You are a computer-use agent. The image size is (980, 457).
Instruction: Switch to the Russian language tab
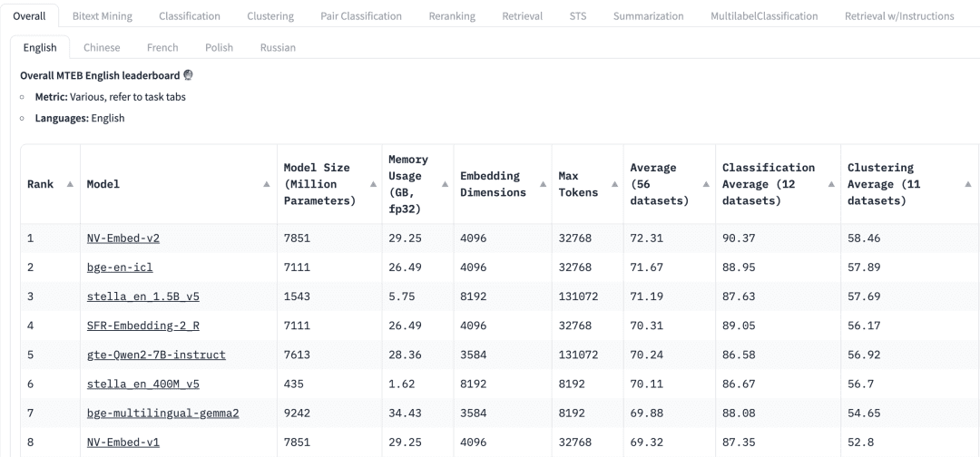point(278,47)
